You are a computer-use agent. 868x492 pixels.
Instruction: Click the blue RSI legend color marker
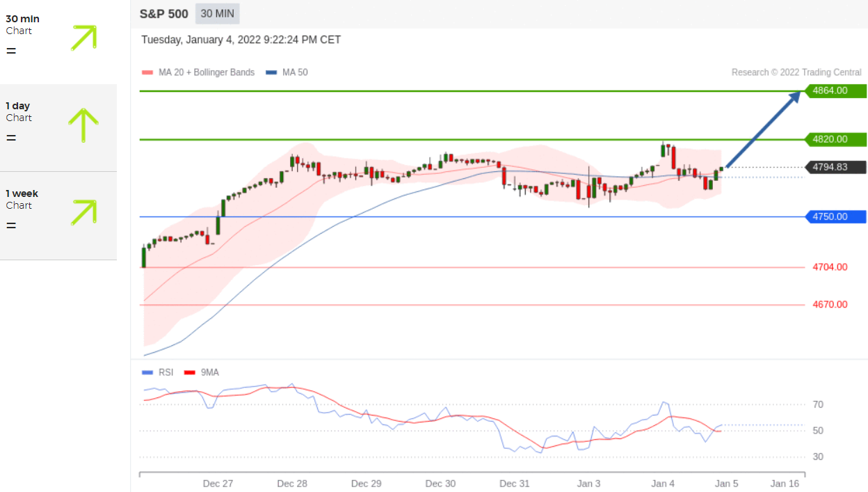click(x=147, y=372)
